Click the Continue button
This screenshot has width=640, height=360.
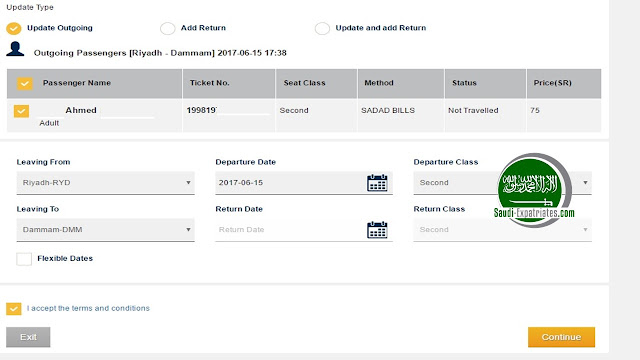(x=561, y=337)
